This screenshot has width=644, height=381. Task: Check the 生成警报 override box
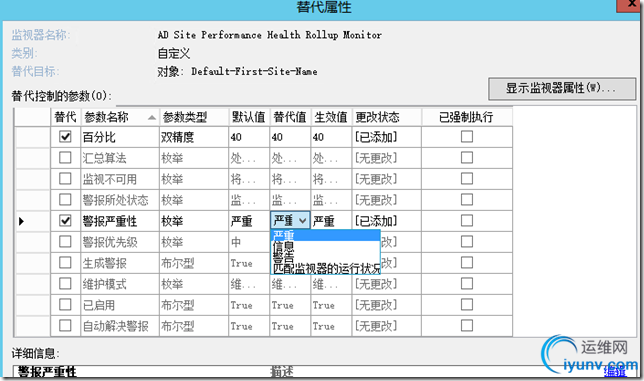pos(65,263)
